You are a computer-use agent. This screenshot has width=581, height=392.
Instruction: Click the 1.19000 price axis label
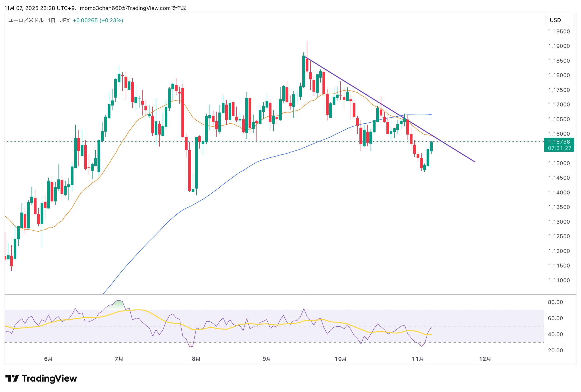(x=559, y=46)
